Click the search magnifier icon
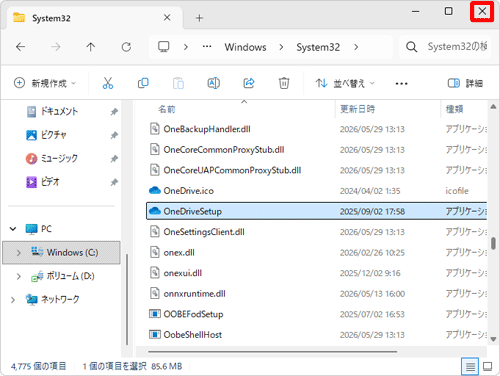Viewport: 500px width, 376px height. coord(412,47)
